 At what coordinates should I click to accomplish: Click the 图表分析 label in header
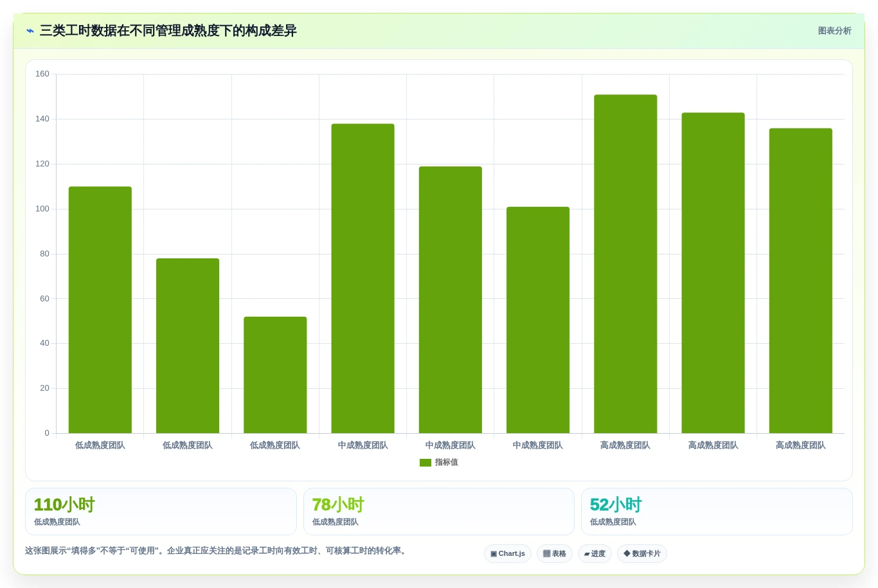click(x=834, y=31)
